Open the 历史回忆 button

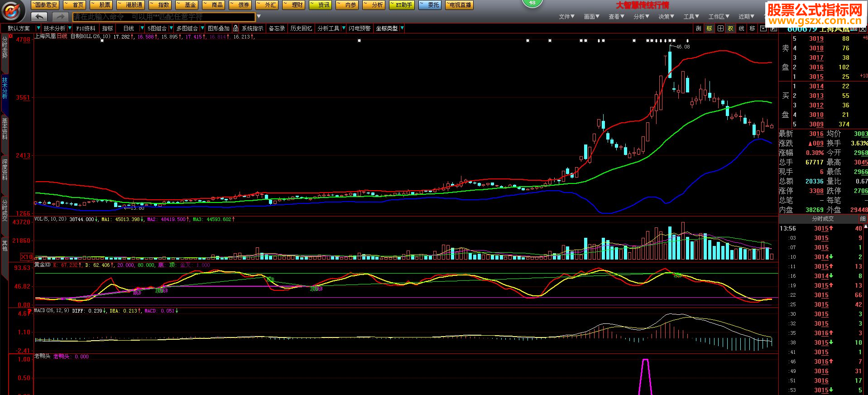click(301, 29)
